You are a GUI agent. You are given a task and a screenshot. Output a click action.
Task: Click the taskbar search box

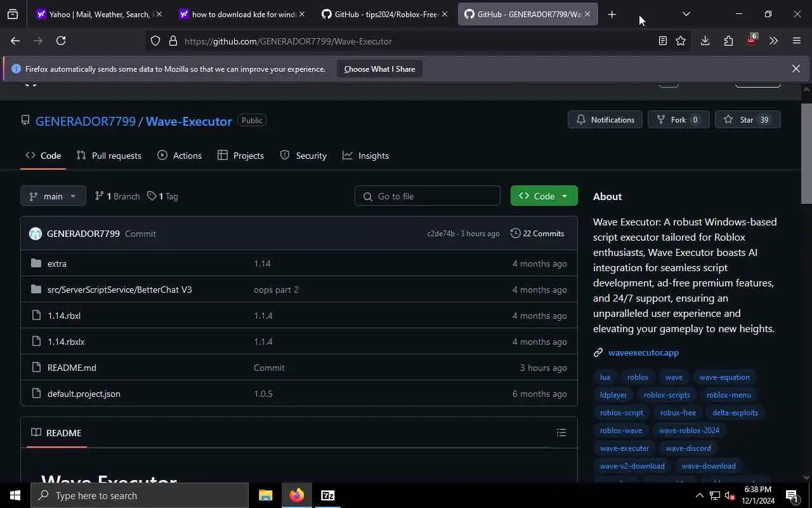coord(140,495)
